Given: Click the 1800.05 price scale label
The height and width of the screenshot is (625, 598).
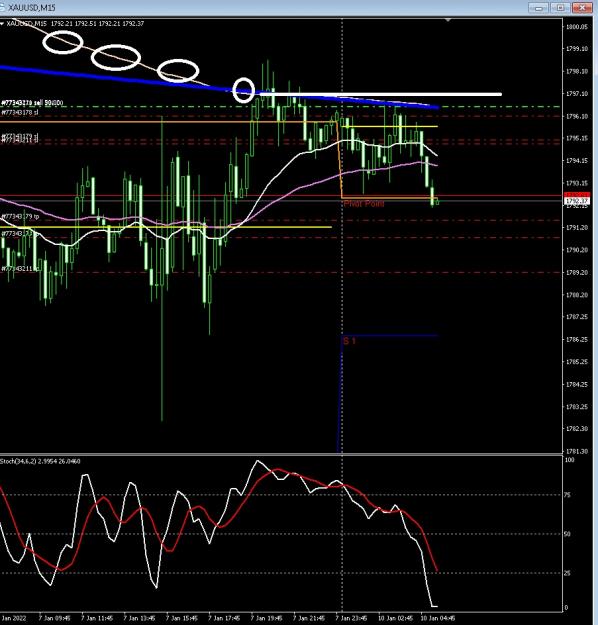Looking at the screenshot, I should pos(576,27).
